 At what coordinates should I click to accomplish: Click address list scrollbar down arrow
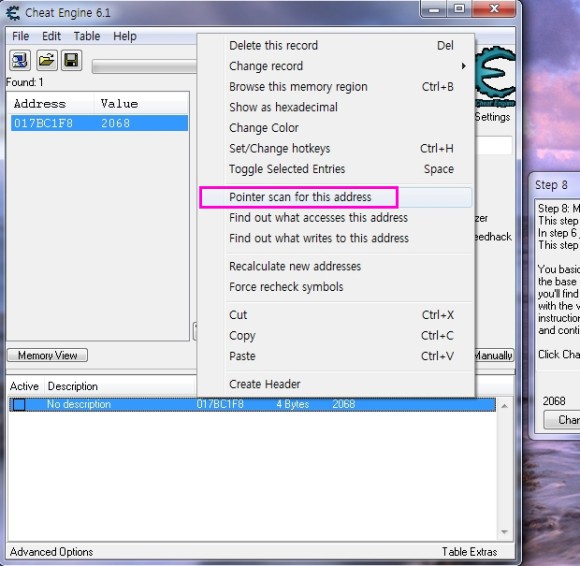(504, 532)
